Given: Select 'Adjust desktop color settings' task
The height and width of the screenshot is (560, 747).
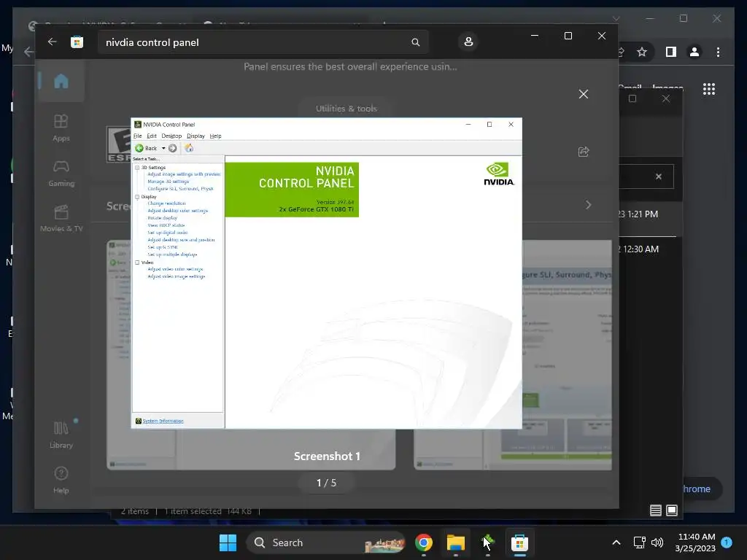Looking at the screenshot, I should click(x=178, y=211).
